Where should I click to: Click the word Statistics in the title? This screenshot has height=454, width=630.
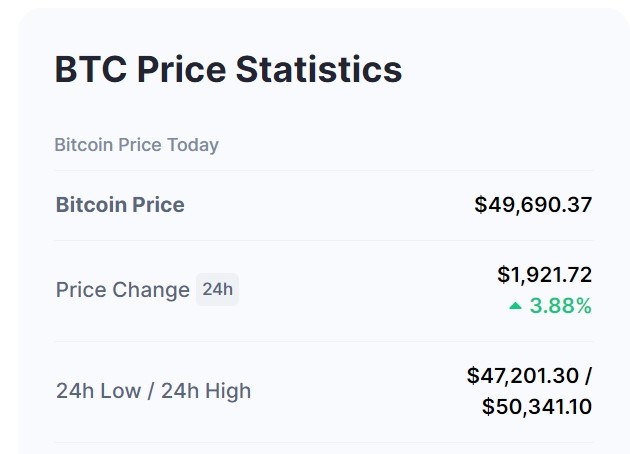(x=319, y=69)
